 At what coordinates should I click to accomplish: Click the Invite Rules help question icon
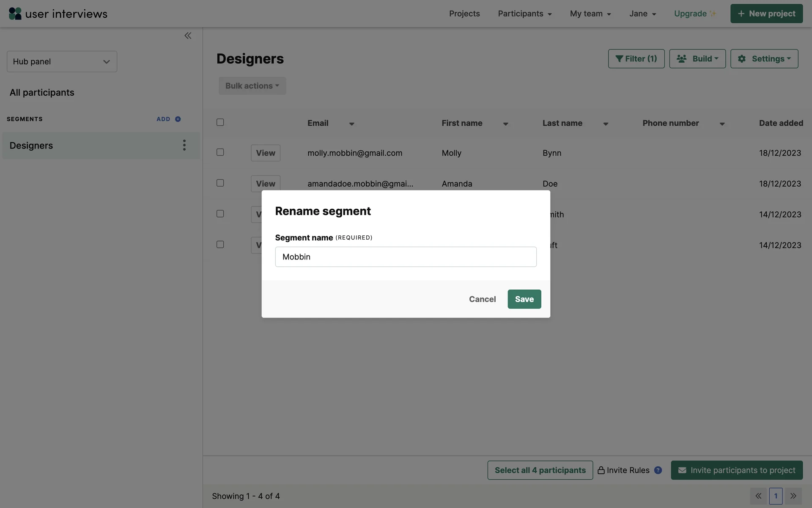(658, 470)
